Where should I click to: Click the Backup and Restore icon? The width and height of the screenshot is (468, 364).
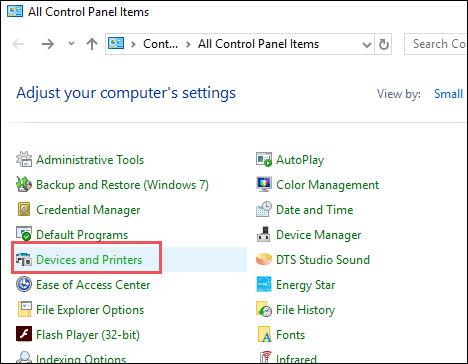pyautogui.click(x=24, y=184)
